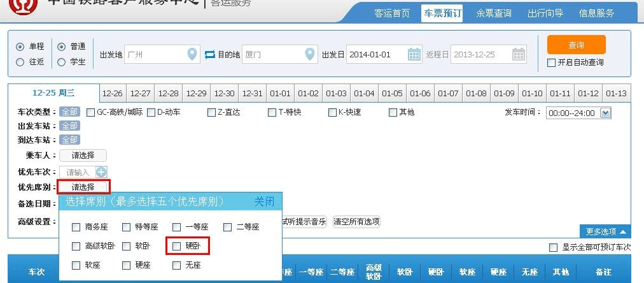Click the 出发地 departure station input field
Viewport: 644px width, 283px height.
click(155, 55)
